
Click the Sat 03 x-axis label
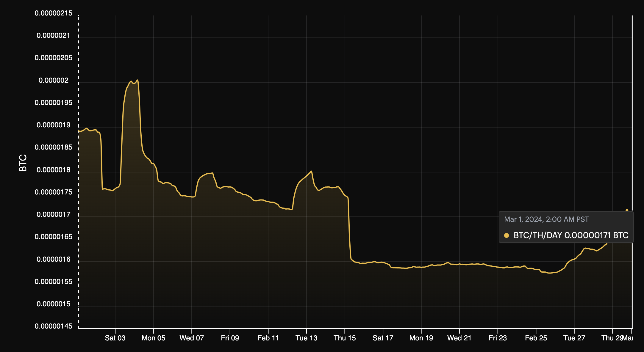(115, 338)
